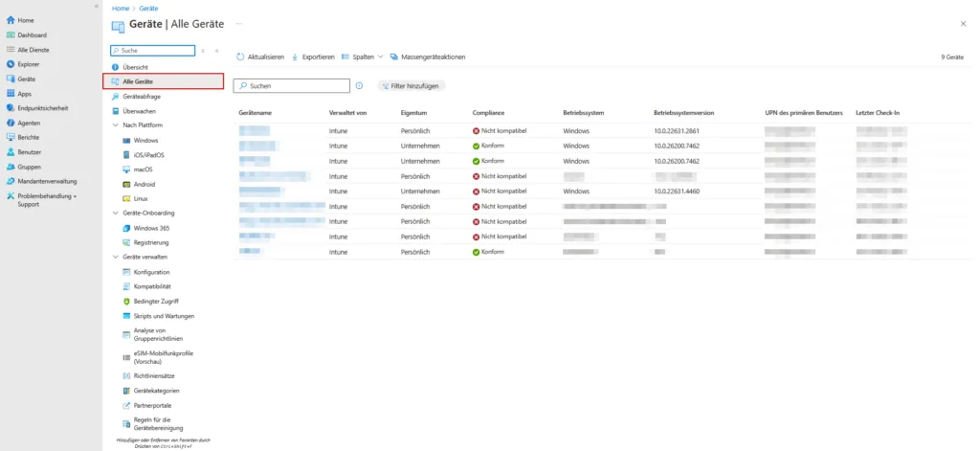
Task: Click the info icon beside the search box
Action: 360,85
